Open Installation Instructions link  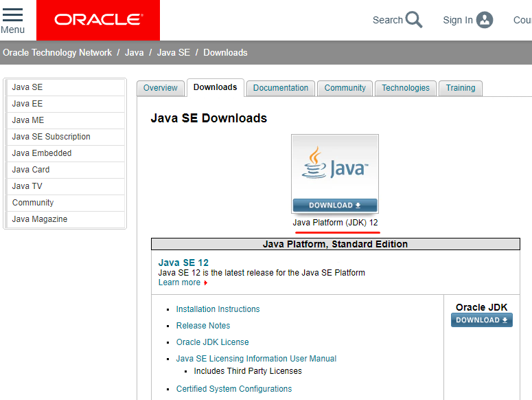218,309
